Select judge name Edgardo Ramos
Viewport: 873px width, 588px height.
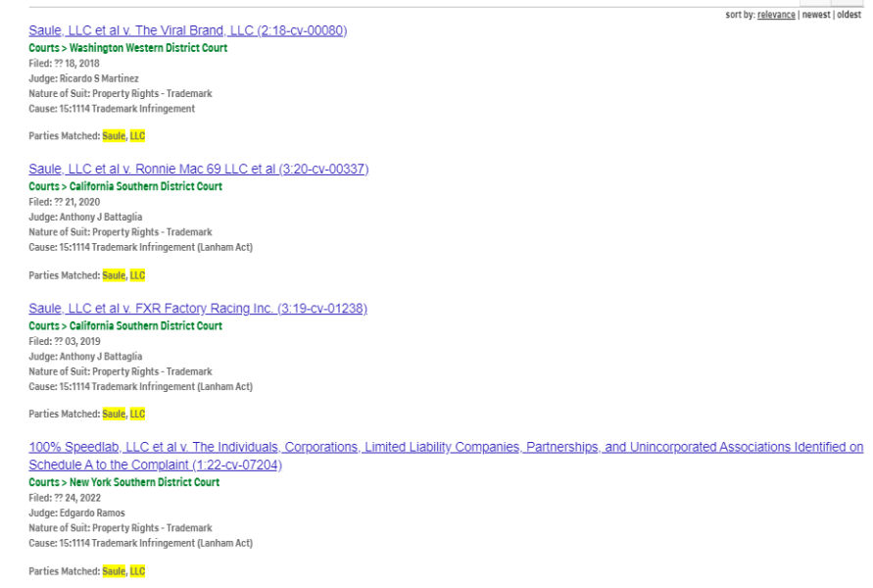tap(92, 513)
